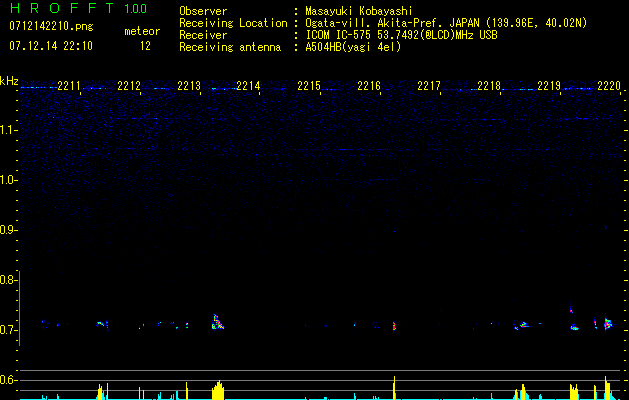Select the ICOM IC-575 receiver text
Viewport: 629px width, 400px height.
(401, 35)
